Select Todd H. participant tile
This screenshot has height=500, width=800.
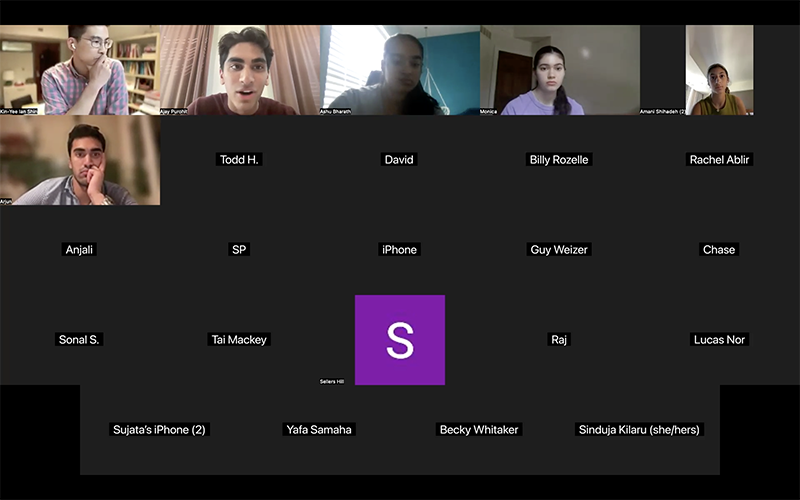240,160
